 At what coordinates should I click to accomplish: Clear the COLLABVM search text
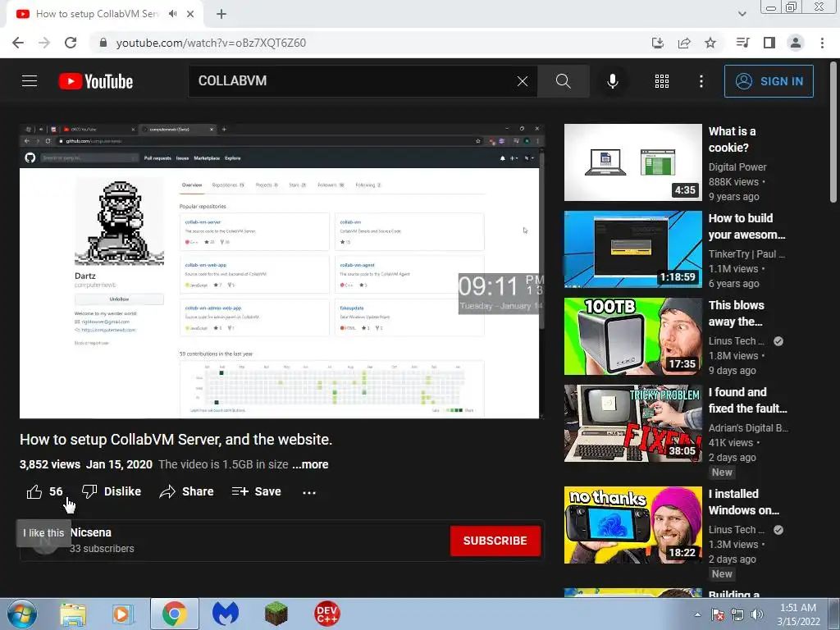point(523,81)
